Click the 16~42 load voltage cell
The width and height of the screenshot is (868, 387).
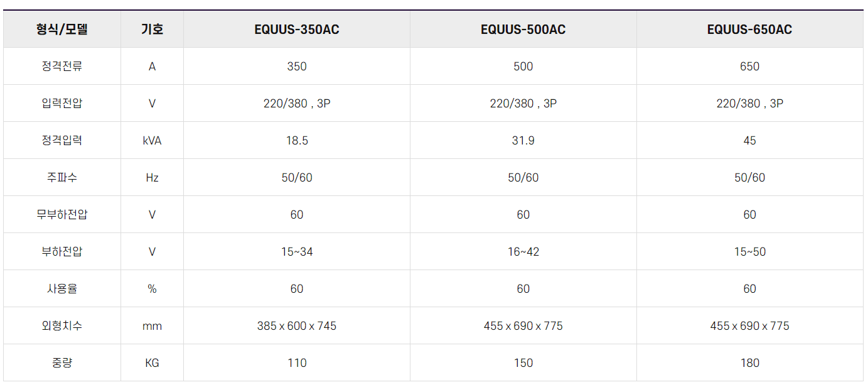(523, 252)
